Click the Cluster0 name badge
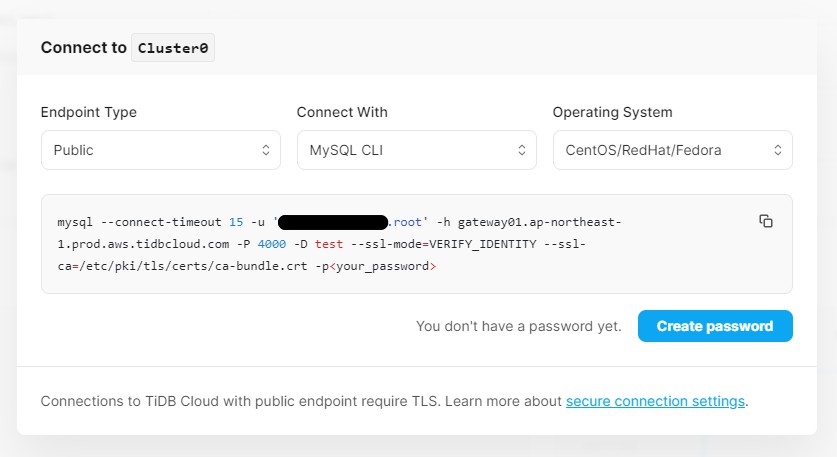The height and width of the screenshot is (457, 837). 173,48
